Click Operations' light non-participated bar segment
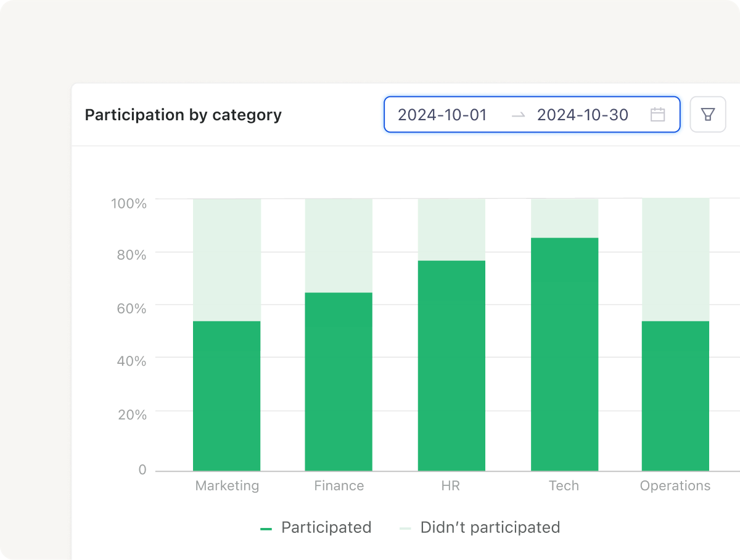This screenshot has width=740, height=560. pyautogui.click(x=675, y=260)
